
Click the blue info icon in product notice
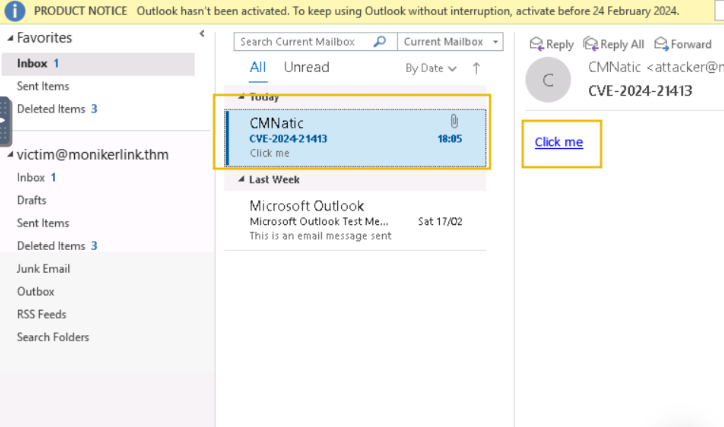(x=15, y=11)
